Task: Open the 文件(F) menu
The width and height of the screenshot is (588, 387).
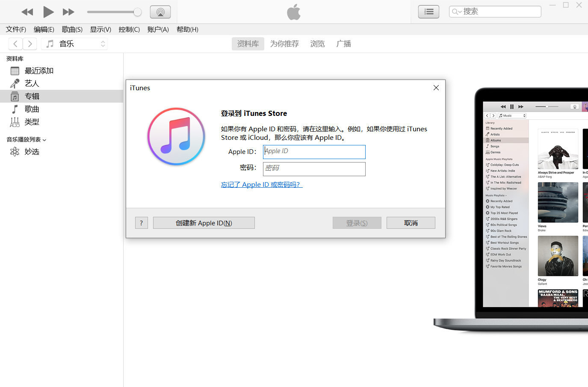Action: pos(16,30)
